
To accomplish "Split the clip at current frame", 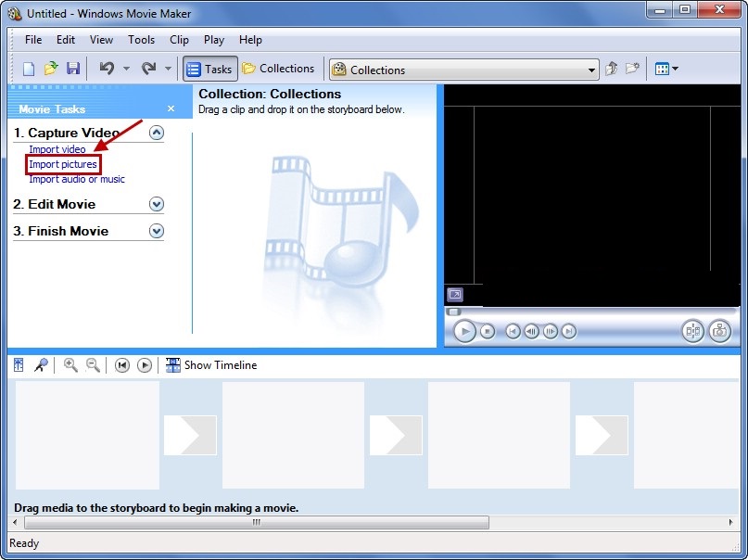I will click(x=692, y=331).
